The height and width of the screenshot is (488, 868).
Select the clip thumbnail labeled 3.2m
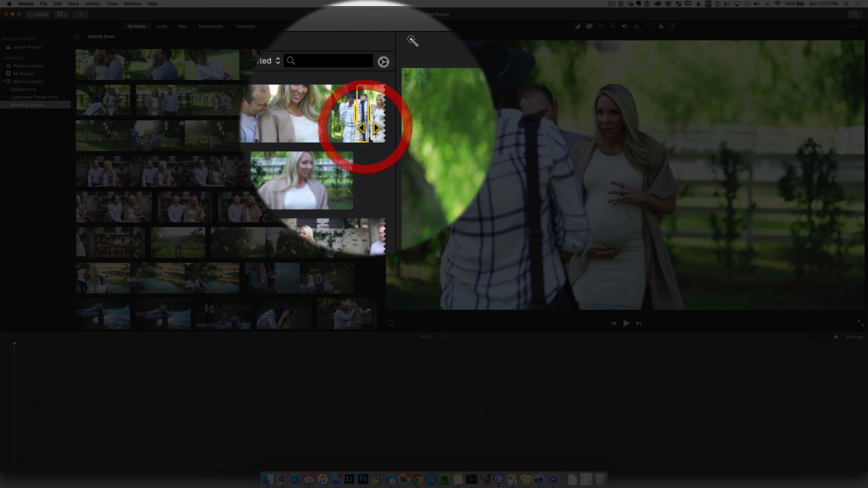(x=103, y=65)
